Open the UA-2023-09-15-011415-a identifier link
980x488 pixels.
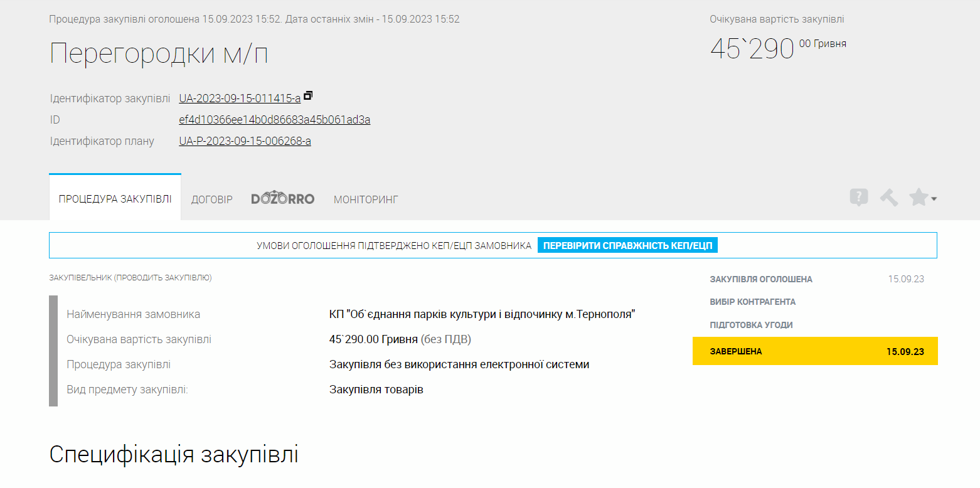[x=240, y=98]
